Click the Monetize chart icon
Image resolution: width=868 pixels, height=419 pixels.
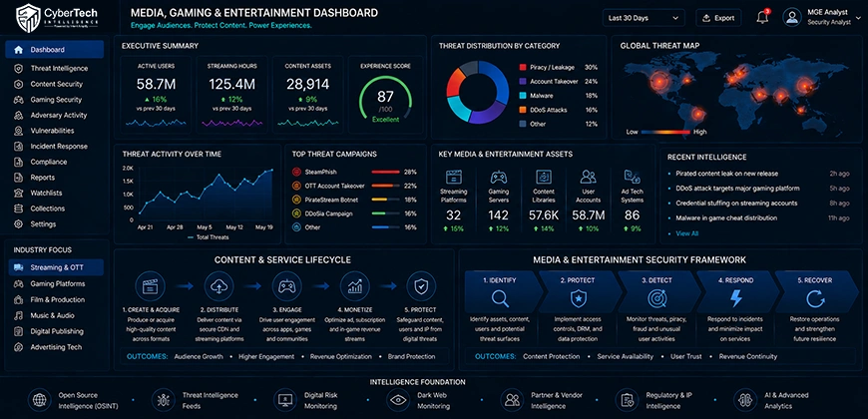pos(355,286)
